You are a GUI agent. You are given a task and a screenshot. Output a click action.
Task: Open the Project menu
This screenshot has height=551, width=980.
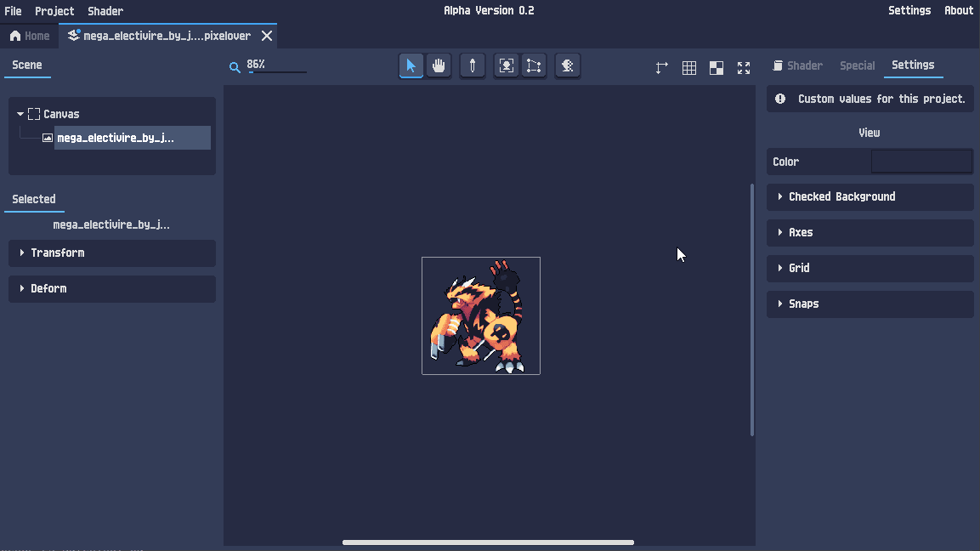pos(54,11)
